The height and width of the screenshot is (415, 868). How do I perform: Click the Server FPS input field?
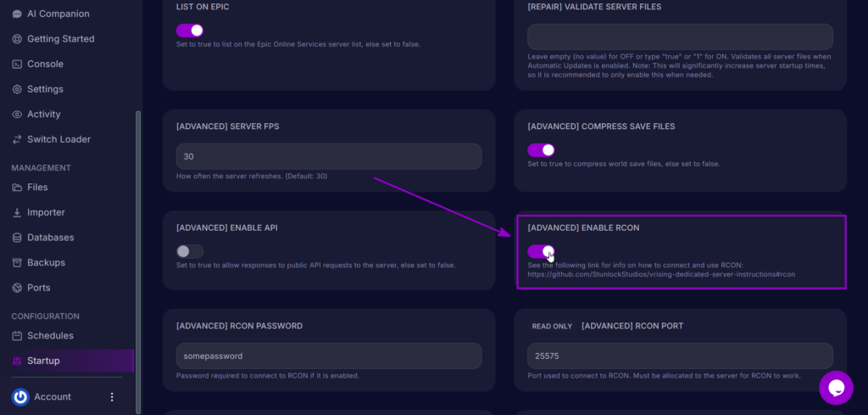click(x=329, y=156)
